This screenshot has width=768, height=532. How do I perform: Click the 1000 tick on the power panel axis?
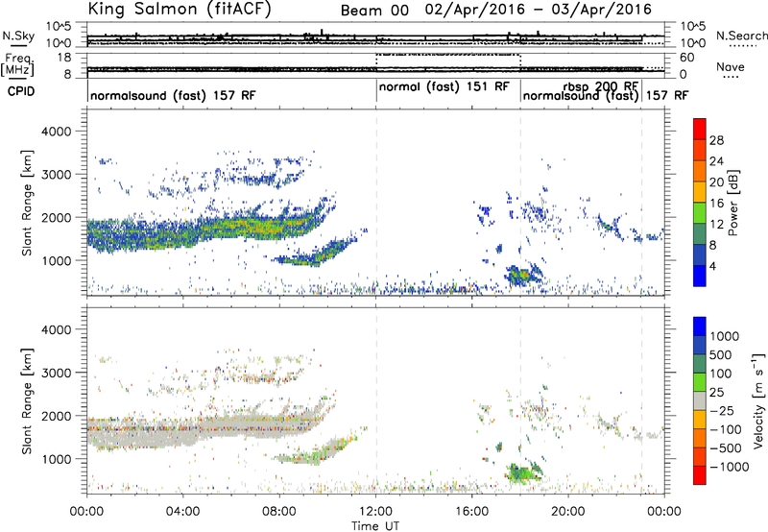(57, 260)
